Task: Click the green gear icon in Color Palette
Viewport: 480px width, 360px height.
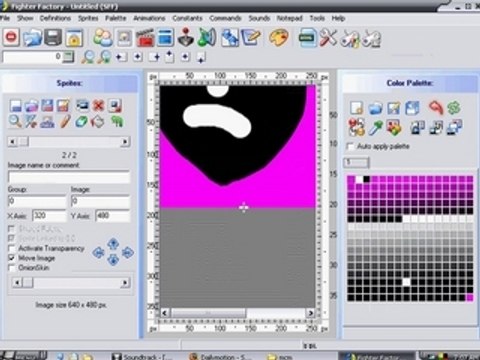Action: (x=454, y=108)
